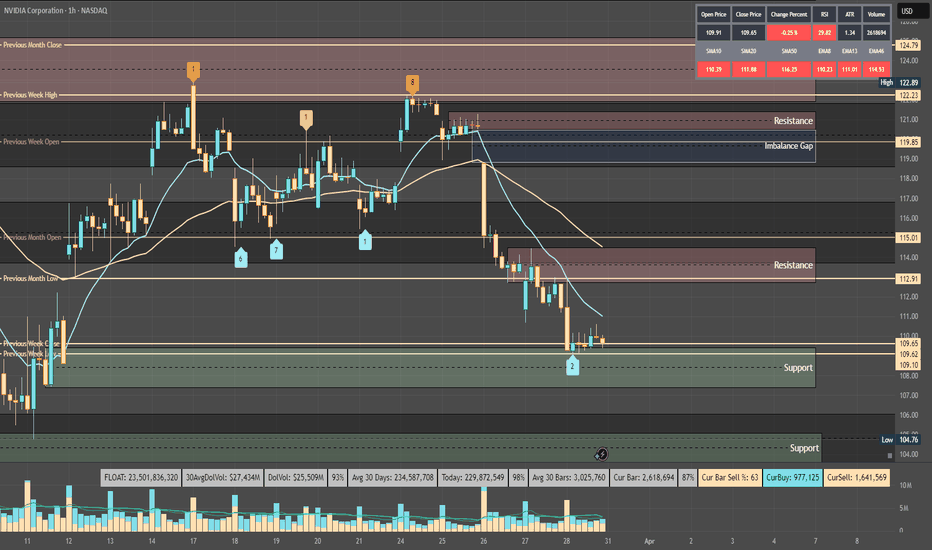The width and height of the screenshot is (932, 550).
Task: Click the EMA46 label in the table
Action: (876, 51)
